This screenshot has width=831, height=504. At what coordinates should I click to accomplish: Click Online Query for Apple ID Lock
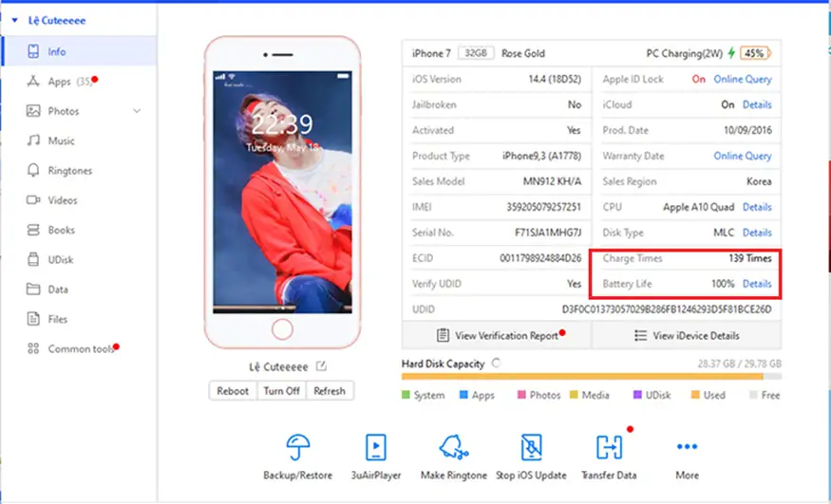click(742, 80)
